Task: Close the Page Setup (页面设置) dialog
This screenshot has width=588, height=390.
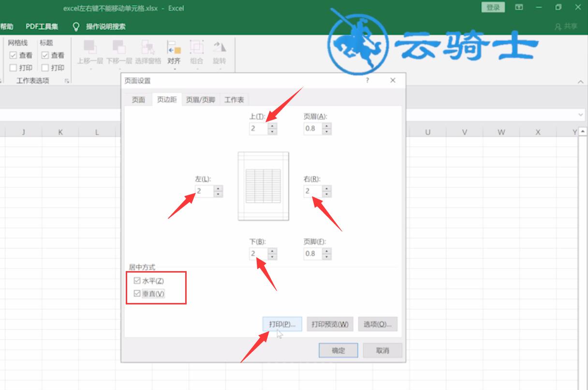Action: 393,80
